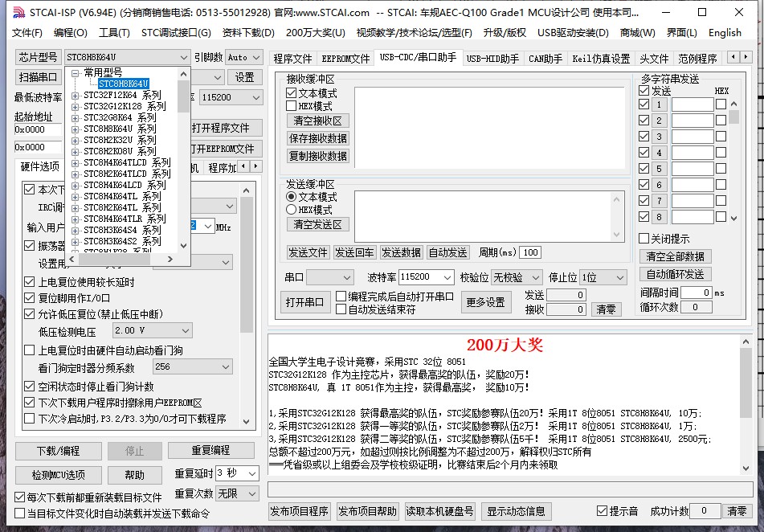Toggle 复位脚用作I/O口 checkbox
Image resolution: width=764 pixels, height=532 pixels.
point(29,298)
